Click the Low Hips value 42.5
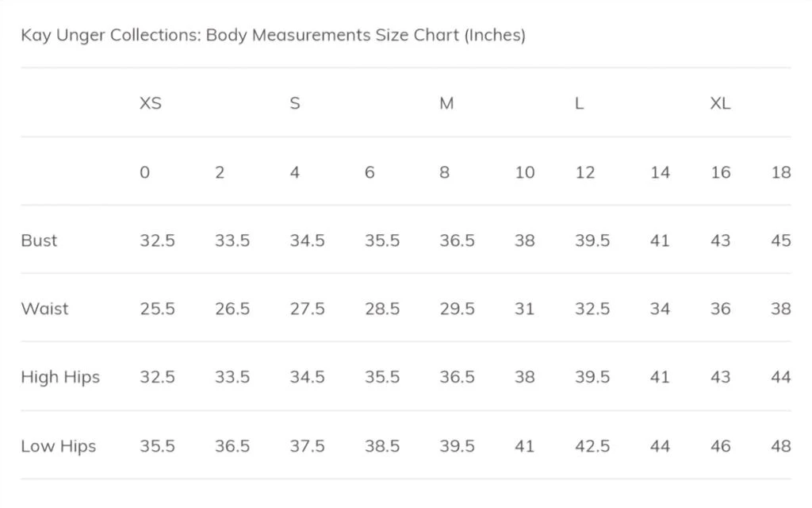 tap(592, 446)
